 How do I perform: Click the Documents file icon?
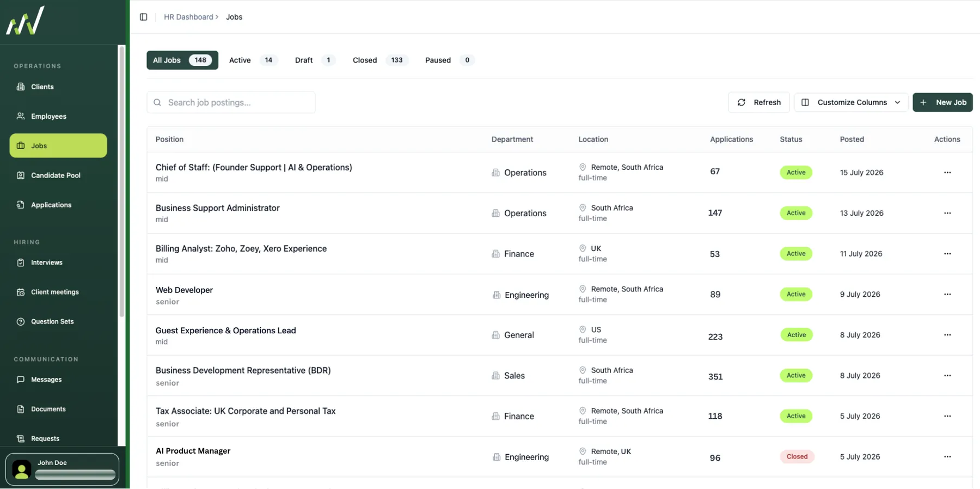coord(21,409)
